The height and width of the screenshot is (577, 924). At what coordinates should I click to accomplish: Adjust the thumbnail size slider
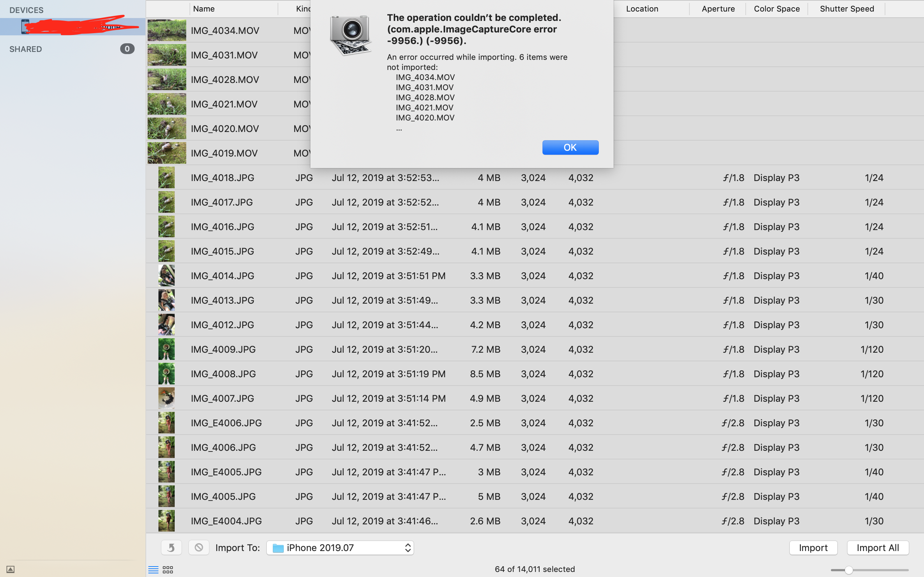pyautogui.click(x=849, y=570)
